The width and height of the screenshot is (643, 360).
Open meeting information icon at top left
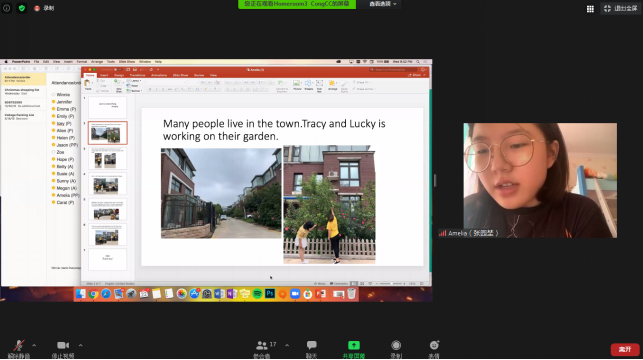coord(7,8)
